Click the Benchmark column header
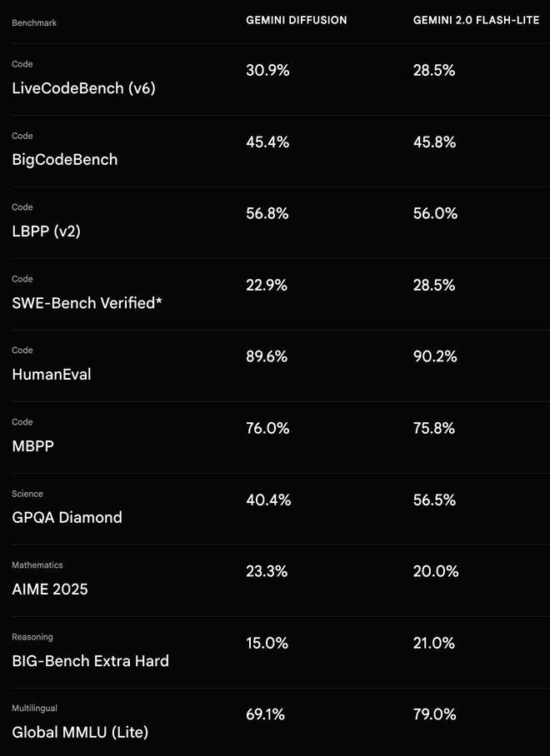This screenshot has height=756, width=550. [35, 22]
